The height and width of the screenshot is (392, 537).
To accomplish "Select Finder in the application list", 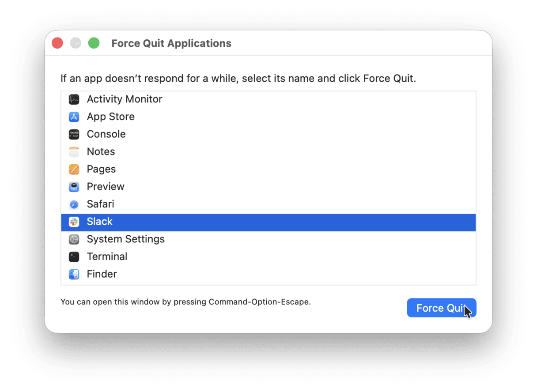I will click(102, 274).
